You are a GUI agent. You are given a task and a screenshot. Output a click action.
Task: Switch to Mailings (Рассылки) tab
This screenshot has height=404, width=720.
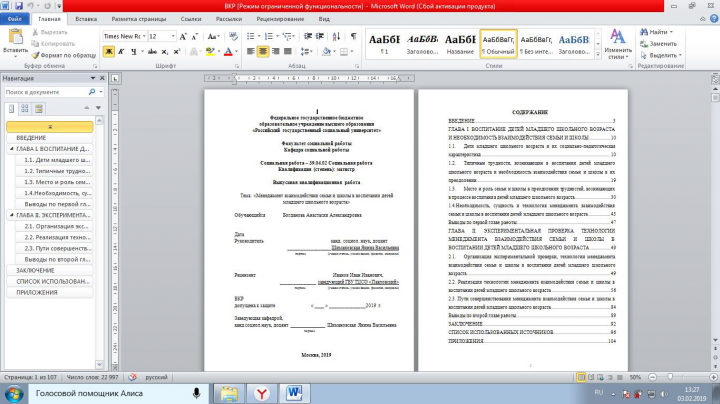229,19
